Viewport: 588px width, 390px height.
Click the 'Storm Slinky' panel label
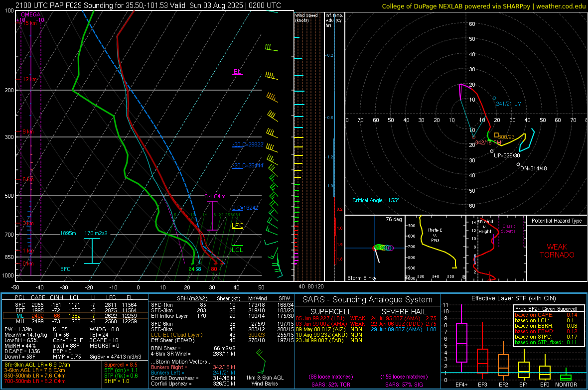click(x=361, y=278)
